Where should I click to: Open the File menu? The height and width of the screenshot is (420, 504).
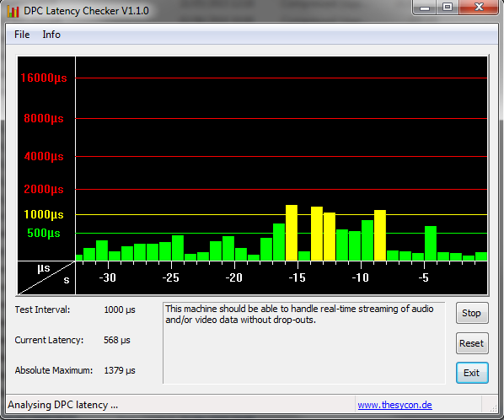coord(22,35)
